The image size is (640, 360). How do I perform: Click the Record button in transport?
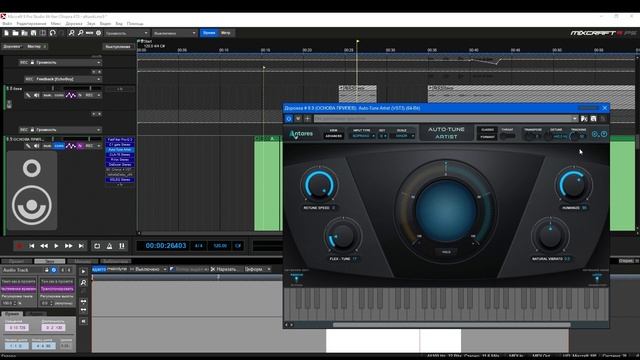[x=19, y=246]
